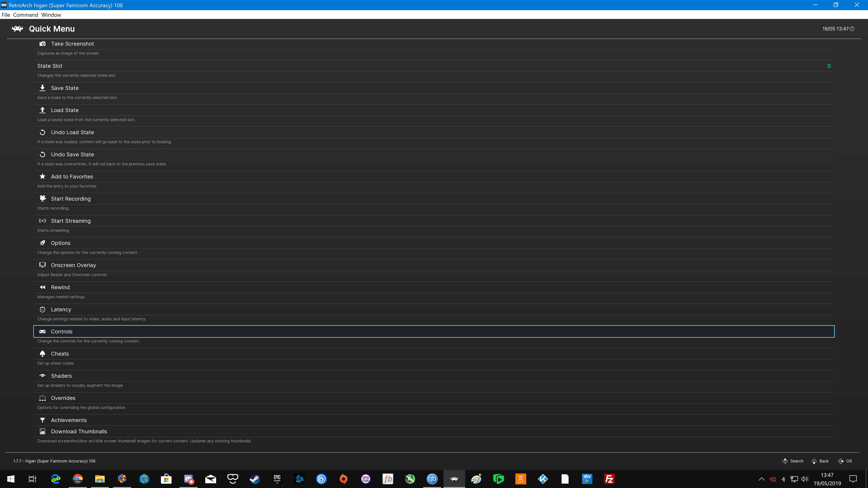This screenshot has height=488, width=868.
Task: Select Start Recording
Action: 434,199
